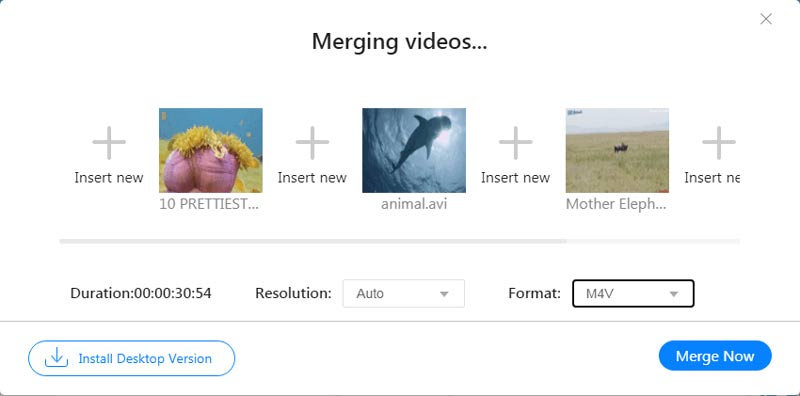Open the Format dropdown showing M4V
The width and height of the screenshot is (800, 396).
click(x=633, y=293)
